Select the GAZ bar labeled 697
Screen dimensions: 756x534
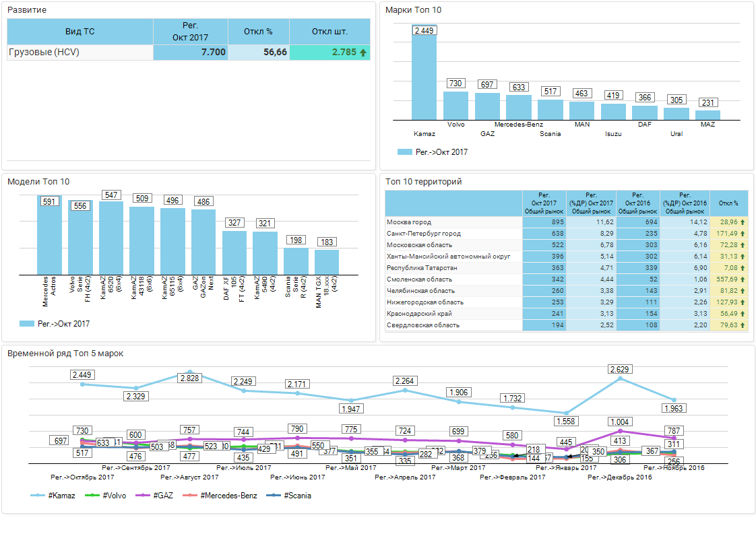(487, 106)
